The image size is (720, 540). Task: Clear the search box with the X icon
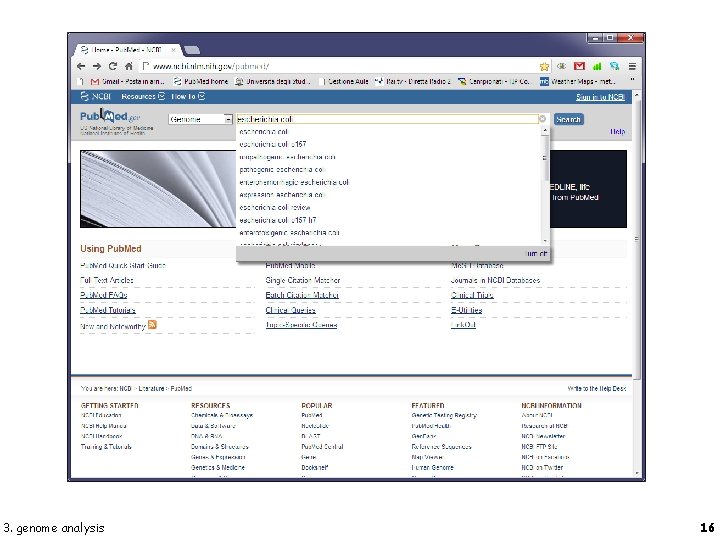(542, 119)
